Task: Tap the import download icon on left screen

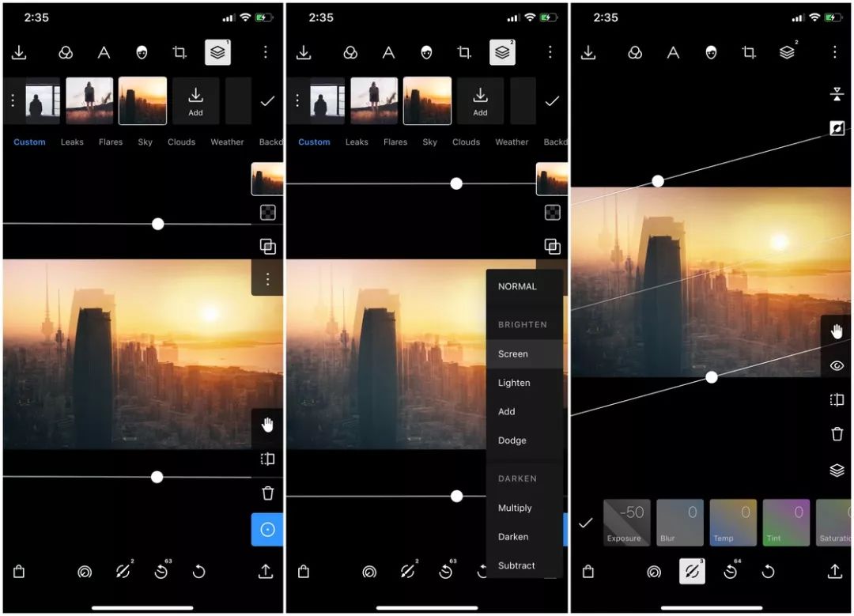Action: click(19, 52)
